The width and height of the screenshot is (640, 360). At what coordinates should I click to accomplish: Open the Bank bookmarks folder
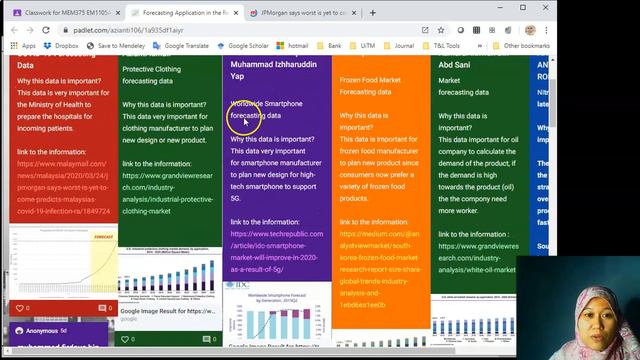coord(329,46)
